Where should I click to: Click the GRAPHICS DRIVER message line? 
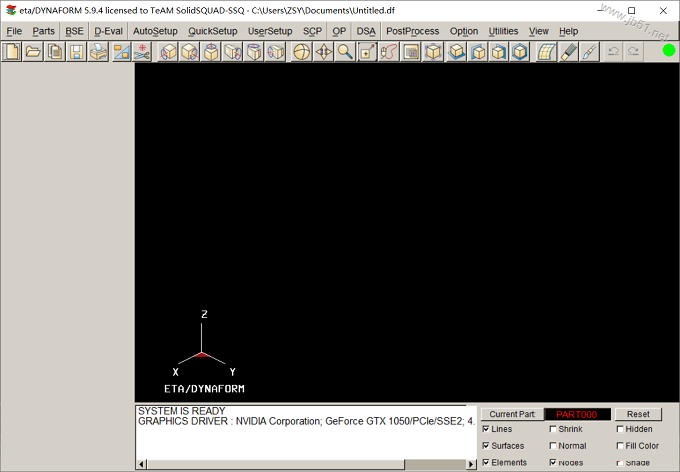[x=306, y=421]
